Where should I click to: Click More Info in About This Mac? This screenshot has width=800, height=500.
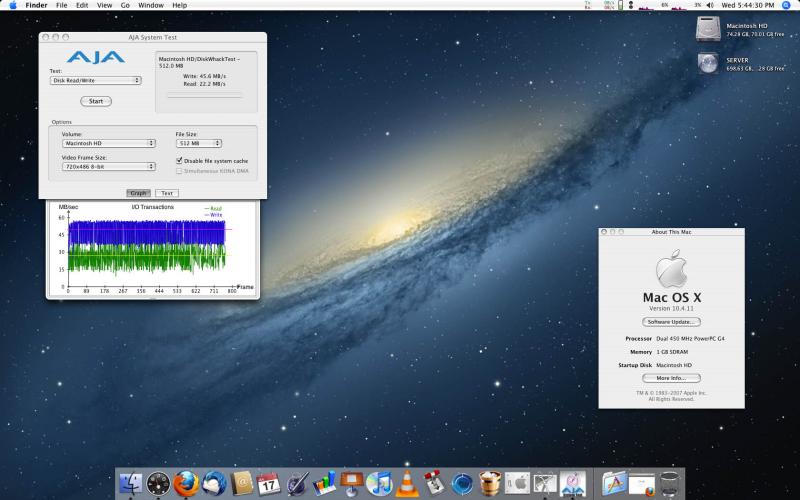(x=671, y=378)
